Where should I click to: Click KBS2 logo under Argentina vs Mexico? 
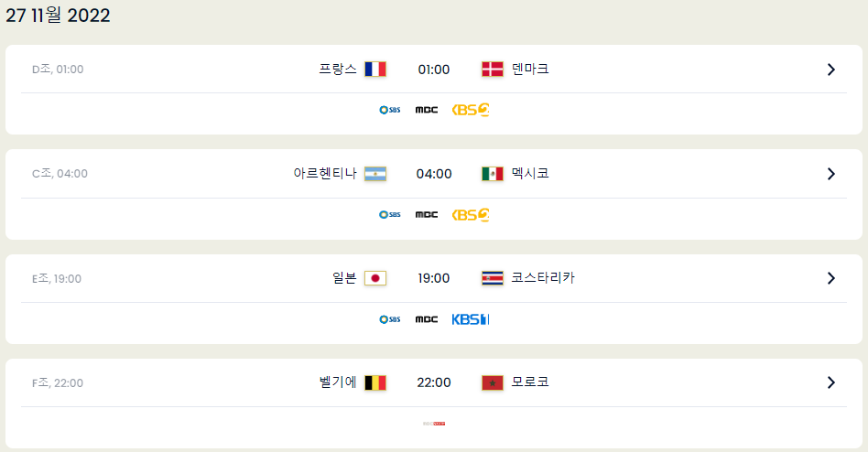coord(471,215)
